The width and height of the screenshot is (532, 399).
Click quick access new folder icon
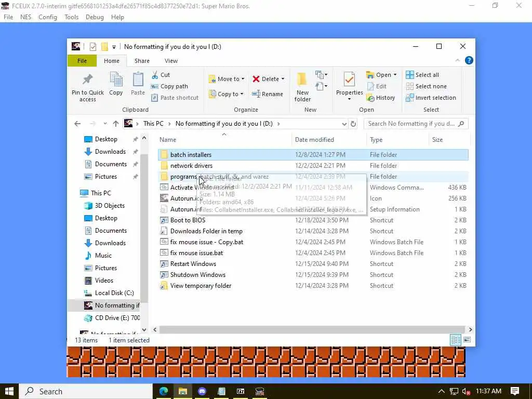[x=104, y=47]
